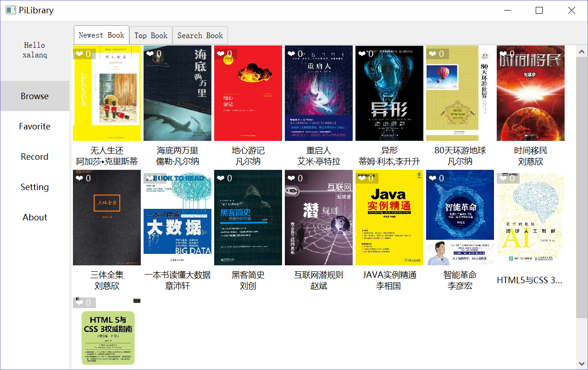Click the heart icon on 无人生还 cover

tap(79, 54)
